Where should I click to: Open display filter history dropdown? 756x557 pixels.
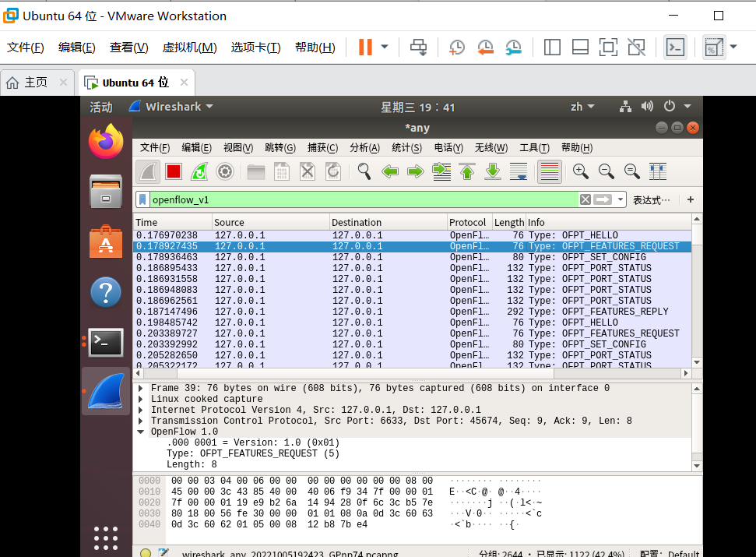620,199
